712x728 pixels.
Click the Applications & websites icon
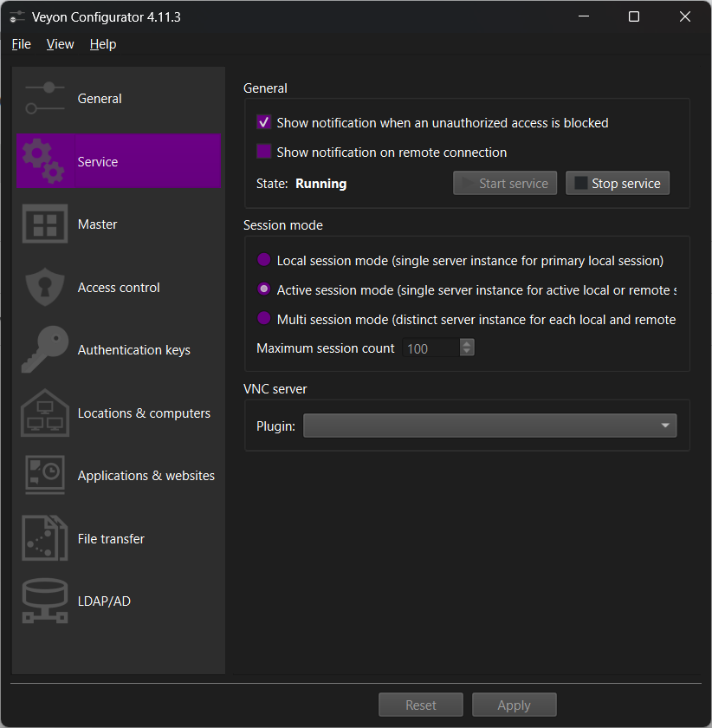(45, 475)
